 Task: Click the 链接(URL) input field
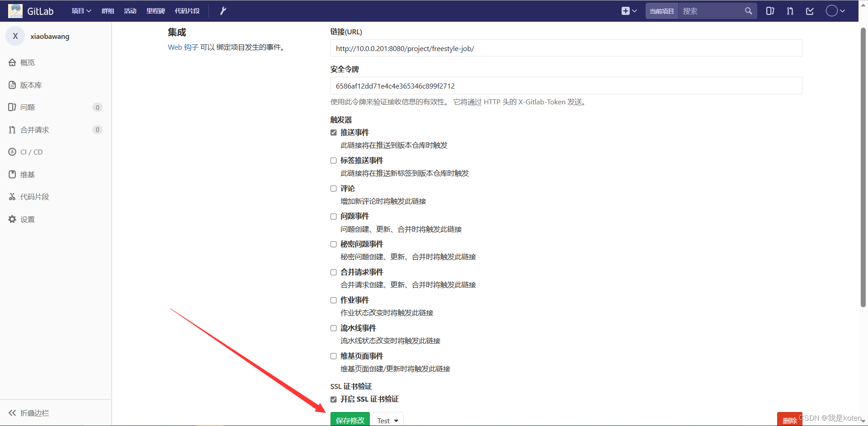(566, 48)
